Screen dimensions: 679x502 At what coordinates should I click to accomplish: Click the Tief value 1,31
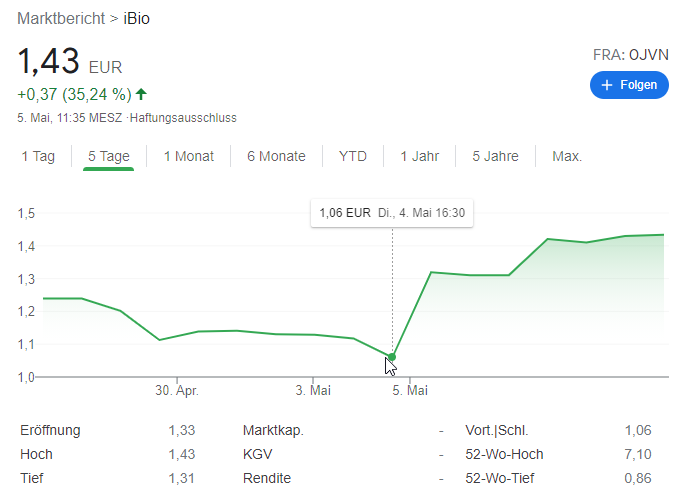click(182, 478)
